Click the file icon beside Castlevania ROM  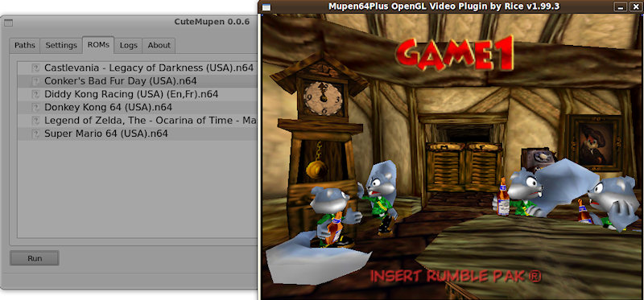click(36, 68)
